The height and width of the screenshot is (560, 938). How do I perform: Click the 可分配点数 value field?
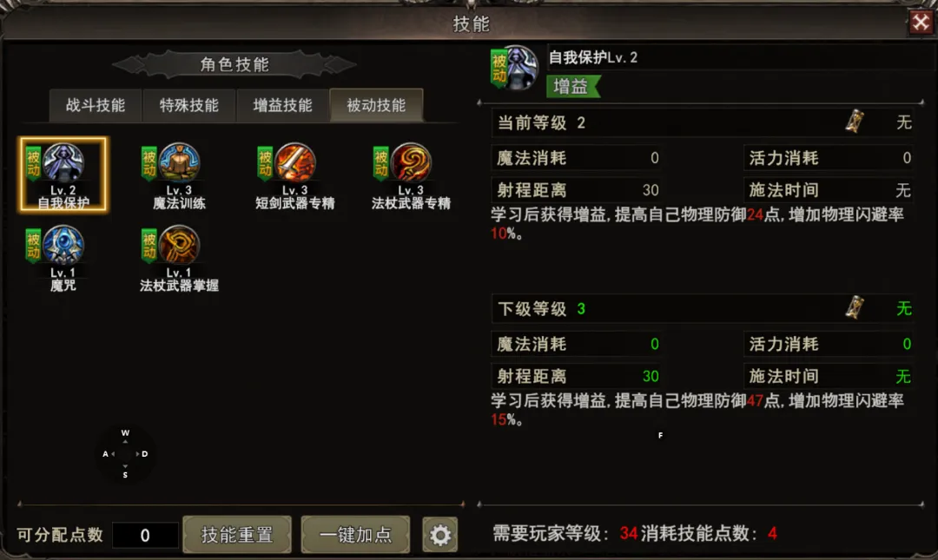tap(145, 535)
